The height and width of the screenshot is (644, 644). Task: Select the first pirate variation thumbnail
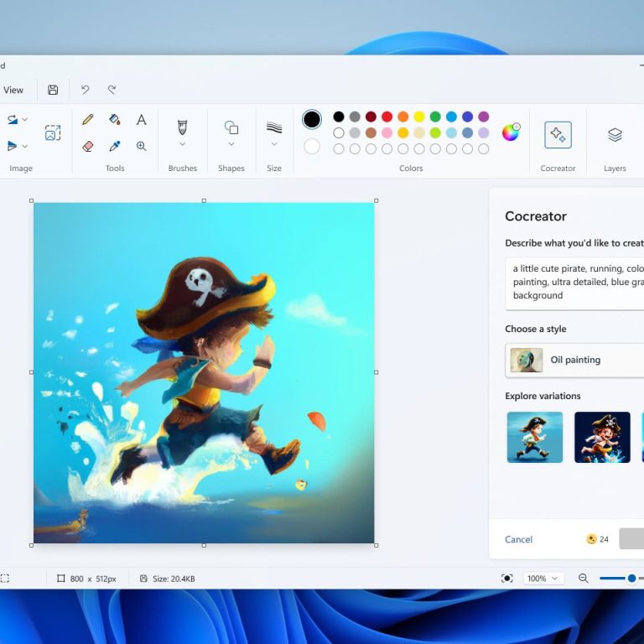click(x=535, y=438)
